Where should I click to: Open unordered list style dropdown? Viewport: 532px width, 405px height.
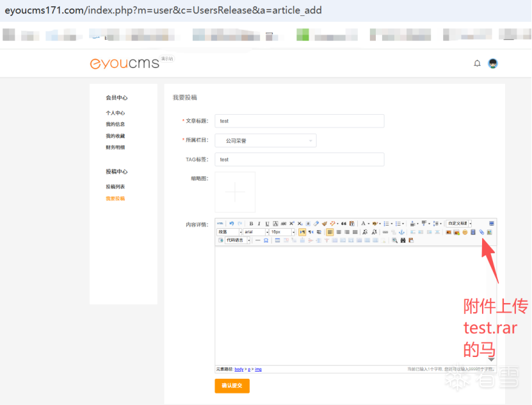coord(403,224)
